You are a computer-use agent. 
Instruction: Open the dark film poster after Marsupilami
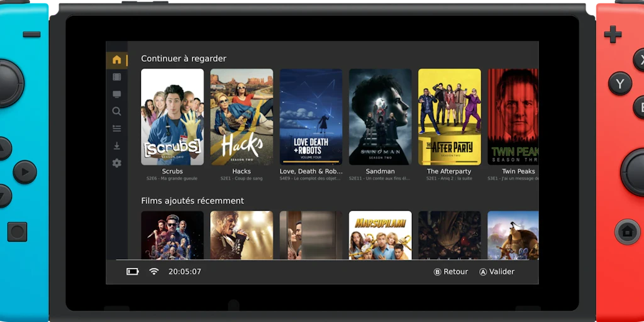tap(450, 235)
